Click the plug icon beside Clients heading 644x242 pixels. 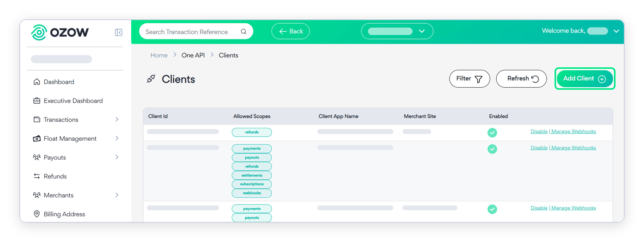pos(151,79)
